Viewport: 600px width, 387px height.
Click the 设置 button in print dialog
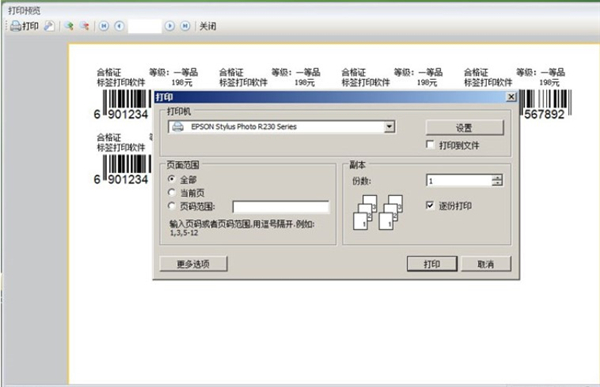click(465, 128)
